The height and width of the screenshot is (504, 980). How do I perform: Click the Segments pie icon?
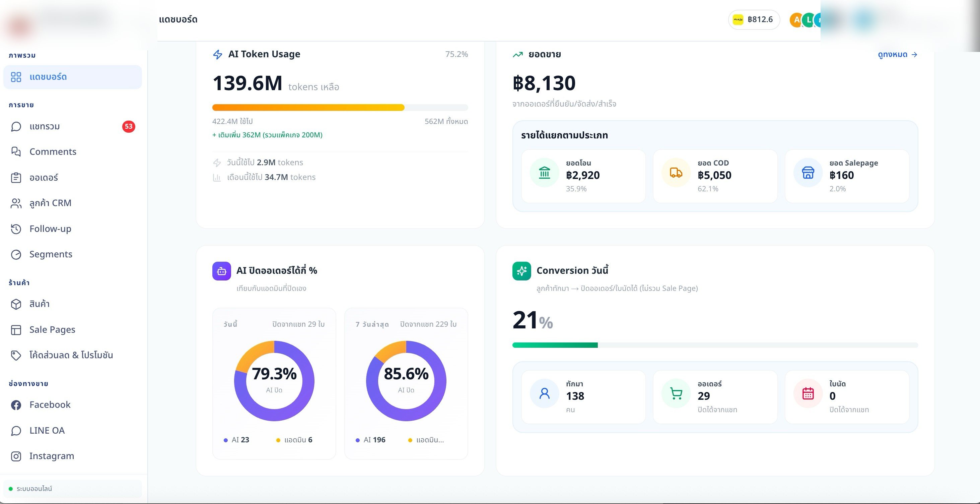(16, 254)
